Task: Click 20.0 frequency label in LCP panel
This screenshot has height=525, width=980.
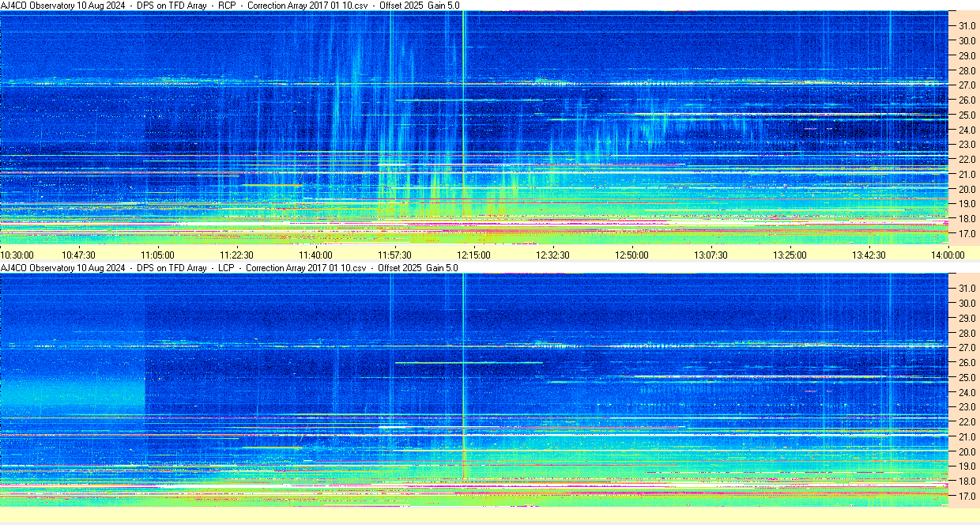Action: click(966, 452)
